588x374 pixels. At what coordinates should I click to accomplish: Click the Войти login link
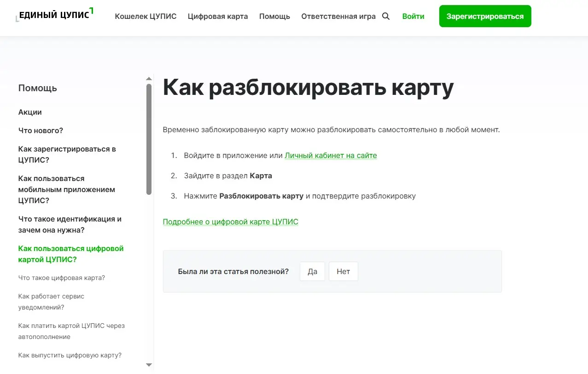click(413, 17)
